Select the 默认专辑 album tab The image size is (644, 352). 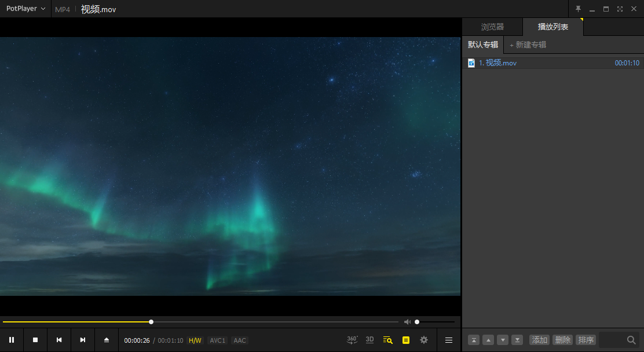[x=482, y=45]
